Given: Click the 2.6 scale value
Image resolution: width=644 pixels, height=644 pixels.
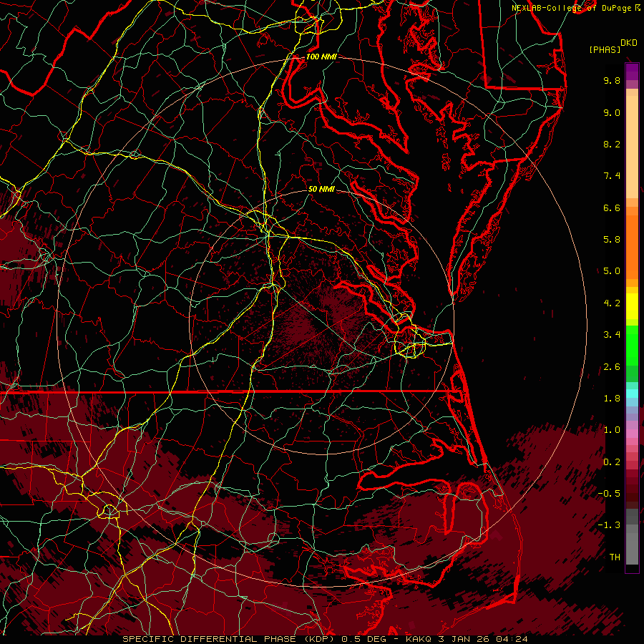Looking at the screenshot, I should (612, 367).
